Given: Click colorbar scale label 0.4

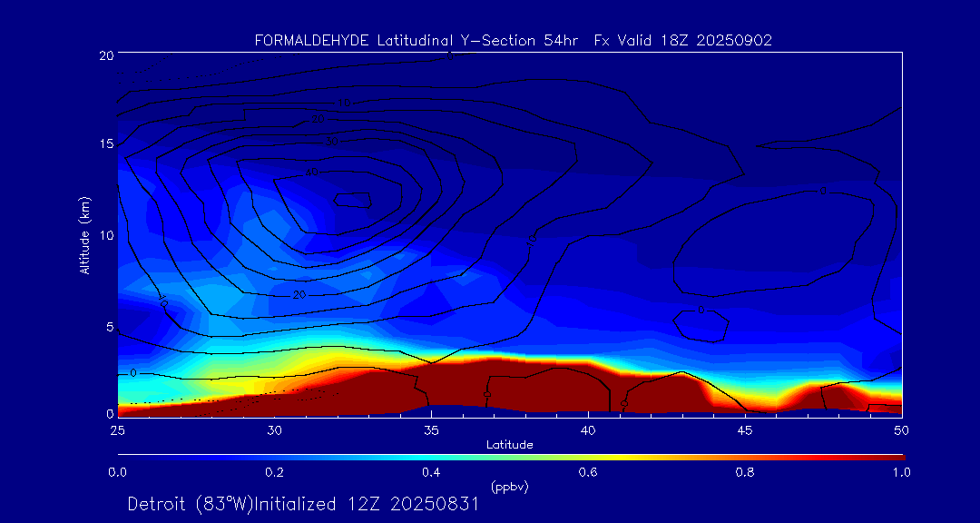Looking at the screenshot, I should (431, 472).
